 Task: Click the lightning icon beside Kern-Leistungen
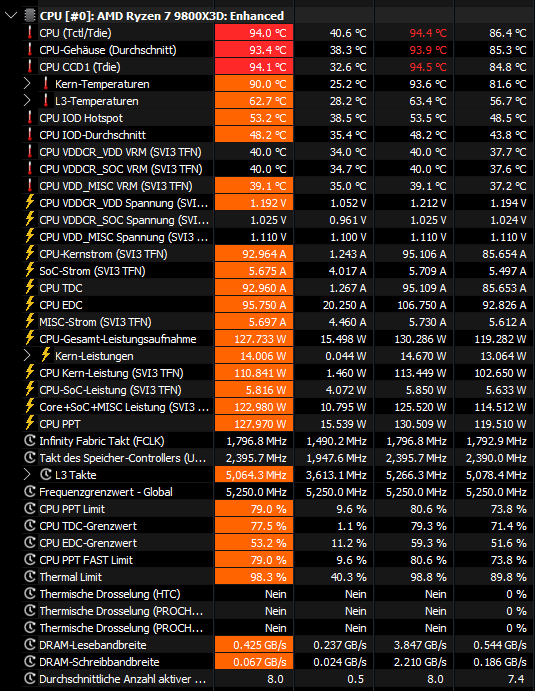45,356
